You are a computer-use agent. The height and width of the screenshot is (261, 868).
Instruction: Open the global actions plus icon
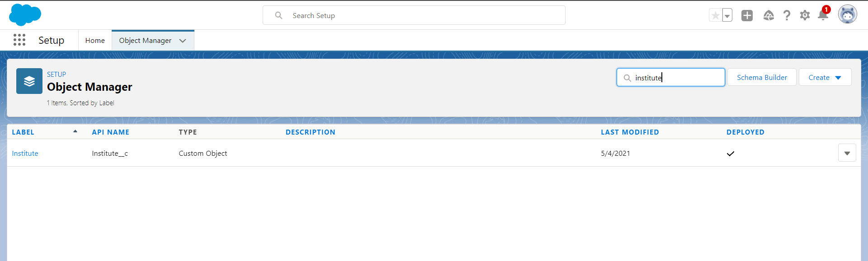747,16
